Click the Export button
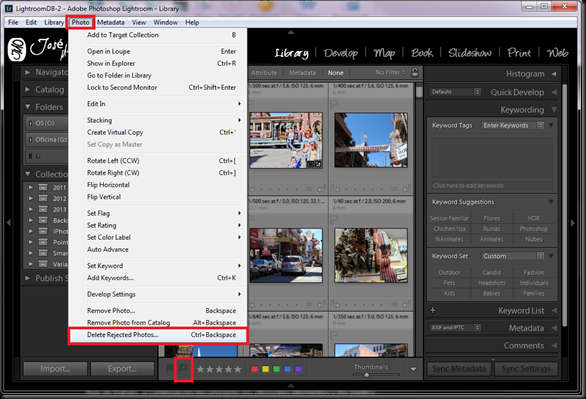 [x=122, y=369]
